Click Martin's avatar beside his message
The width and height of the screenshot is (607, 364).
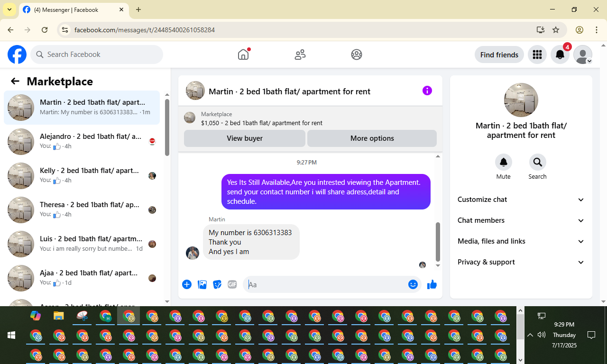pyautogui.click(x=193, y=253)
